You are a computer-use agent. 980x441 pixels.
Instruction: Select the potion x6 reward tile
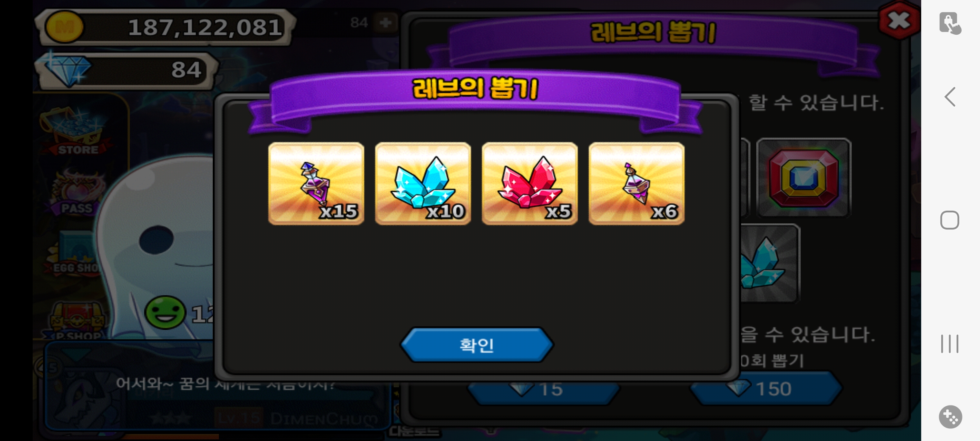point(637,183)
